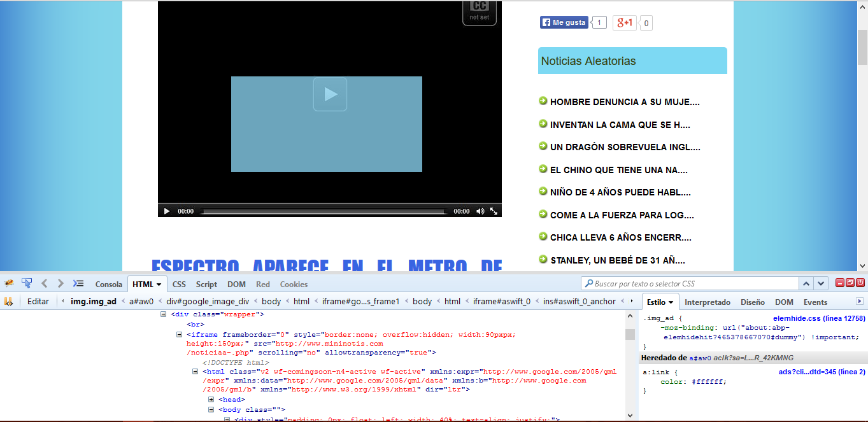The width and height of the screenshot is (868, 422).
Task: Open news CHICA LLEVA 6 AÑOS ENCERR
Action: pos(620,237)
